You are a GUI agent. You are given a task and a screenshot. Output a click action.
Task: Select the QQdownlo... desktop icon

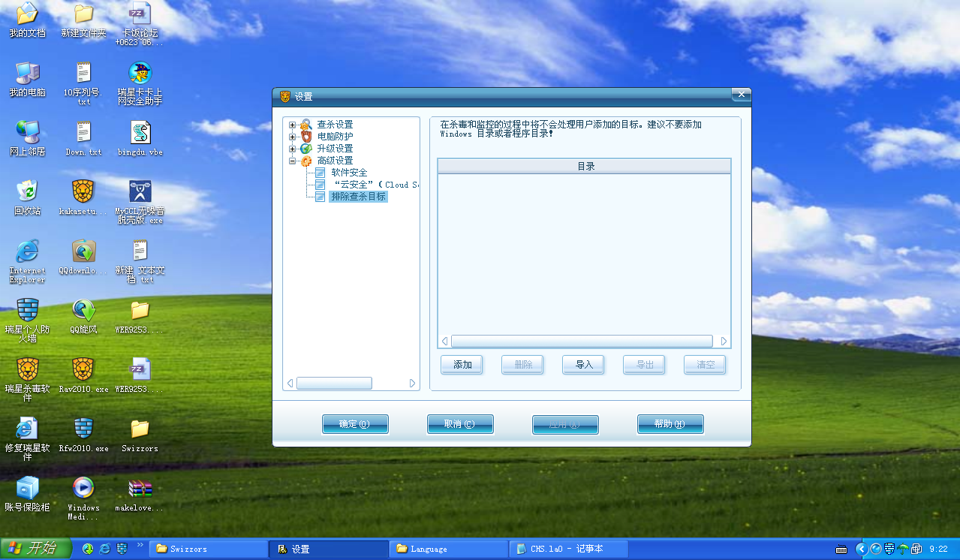coord(83,257)
